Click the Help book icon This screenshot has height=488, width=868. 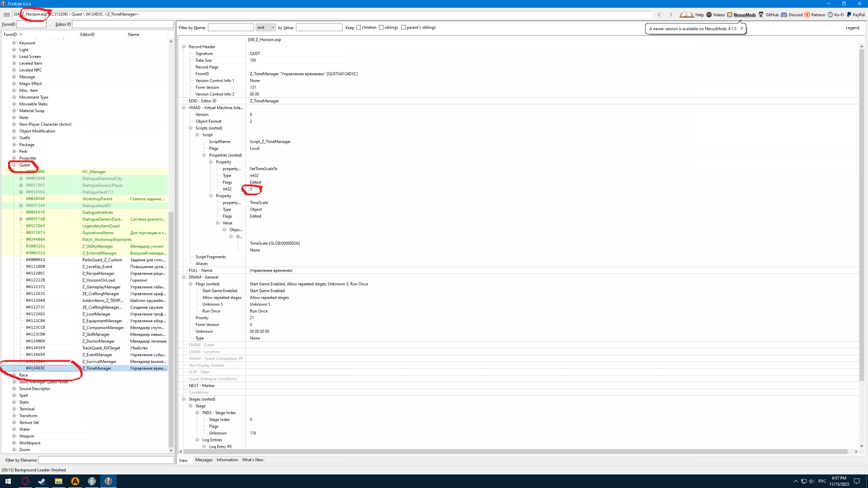[x=687, y=14]
